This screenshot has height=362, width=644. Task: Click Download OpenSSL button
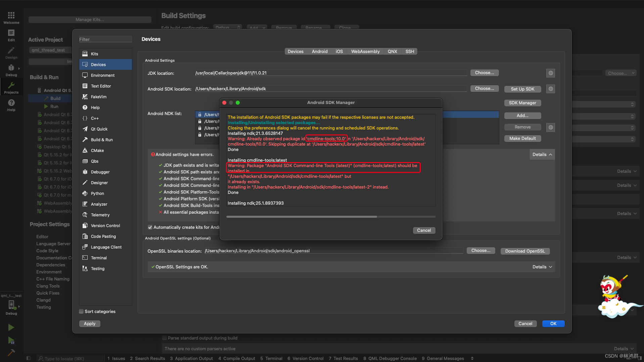point(525,251)
